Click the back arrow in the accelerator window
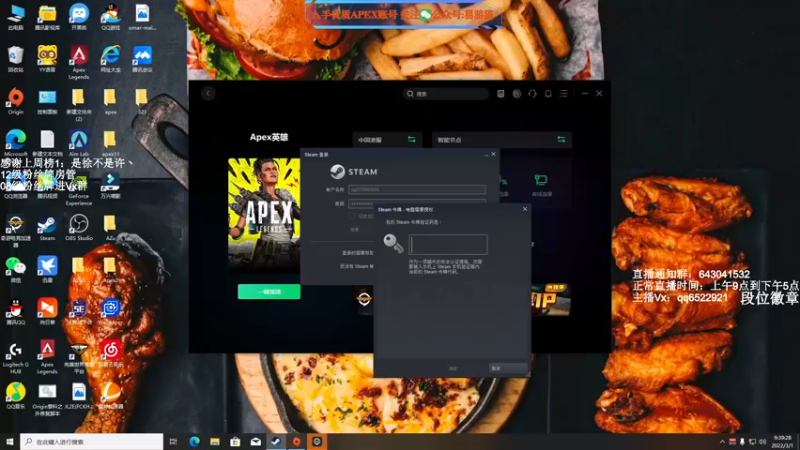Screen dimensions: 800x450 pos(208,93)
